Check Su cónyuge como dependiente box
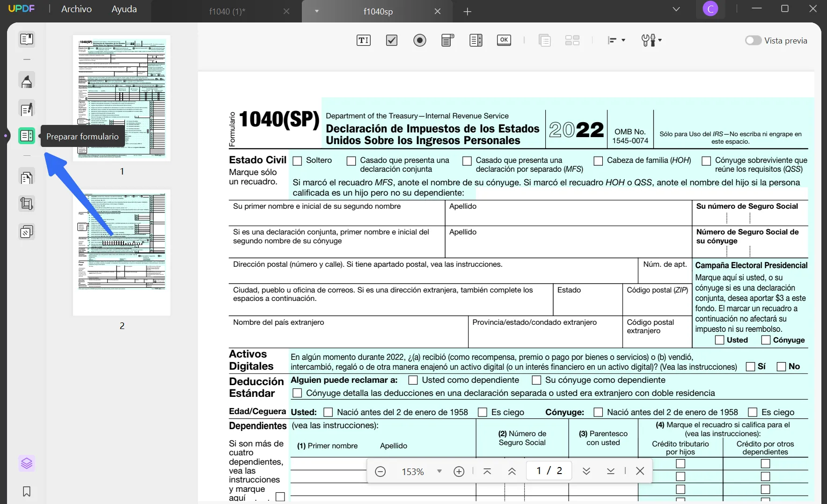827x504 pixels. click(x=536, y=380)
